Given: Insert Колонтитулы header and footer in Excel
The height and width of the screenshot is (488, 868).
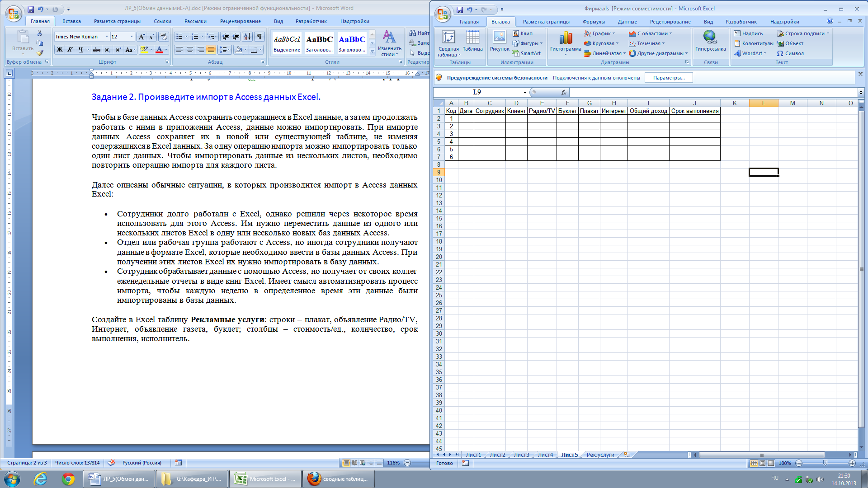Looking at the screenshot, I should coord(754,43).
